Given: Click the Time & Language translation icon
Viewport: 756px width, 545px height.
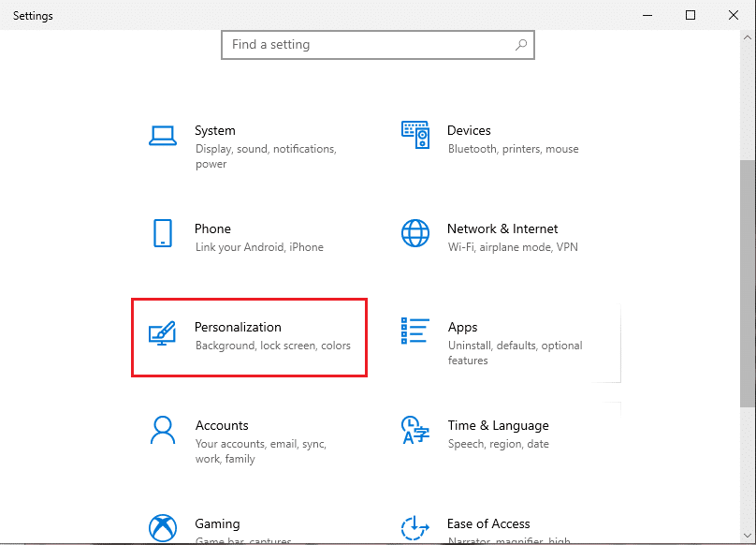Looking at the screenshot, I should [415, 431].
